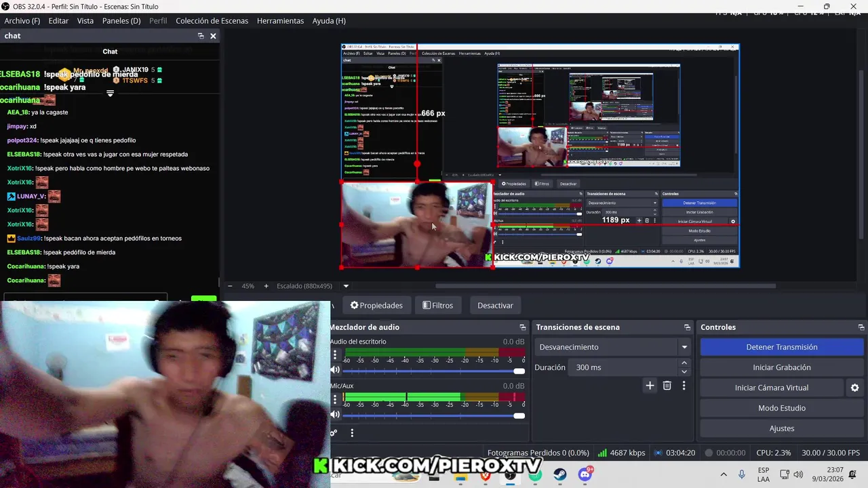Click the Desactivar source button
The height and width of the screenshot is (488, 868).
(x=495, y=305)
